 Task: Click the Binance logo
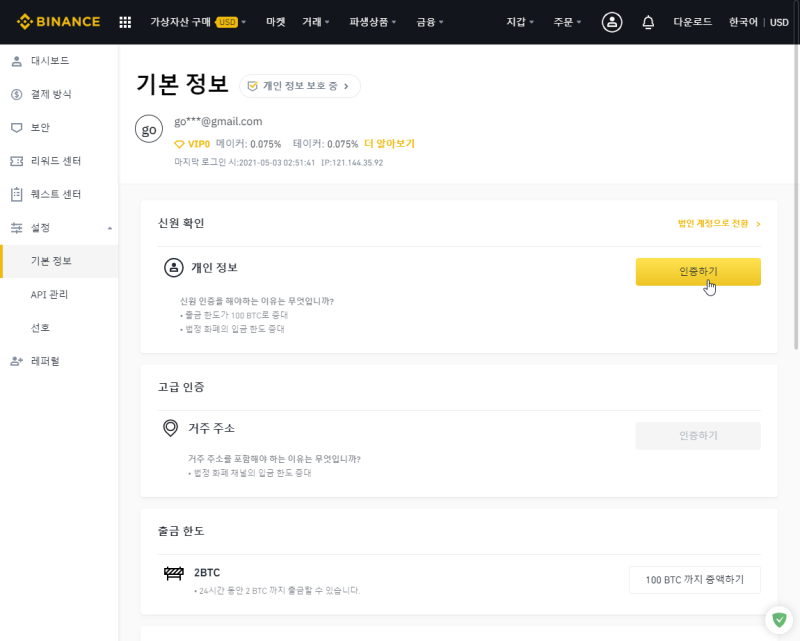click(x=59, y=22)
